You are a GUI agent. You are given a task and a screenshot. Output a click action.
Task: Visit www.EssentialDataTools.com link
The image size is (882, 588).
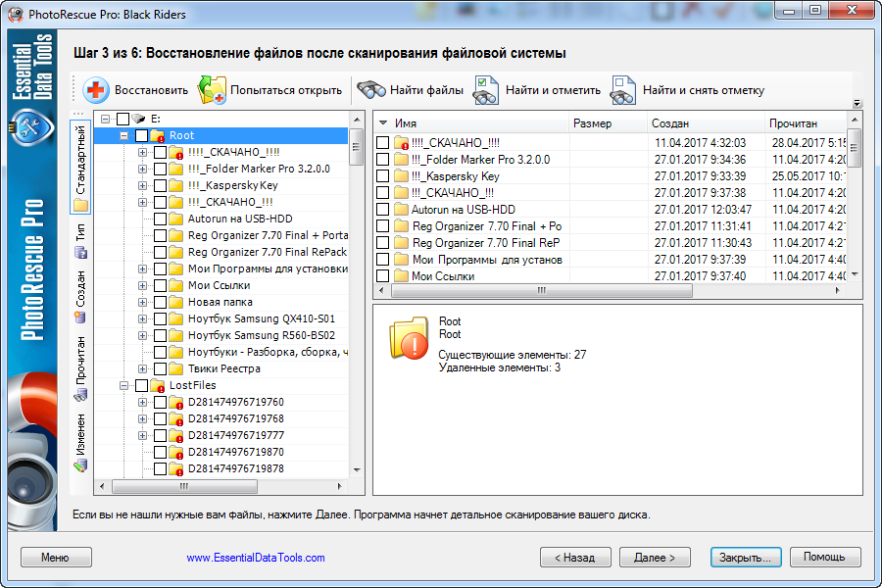(256, 559)
